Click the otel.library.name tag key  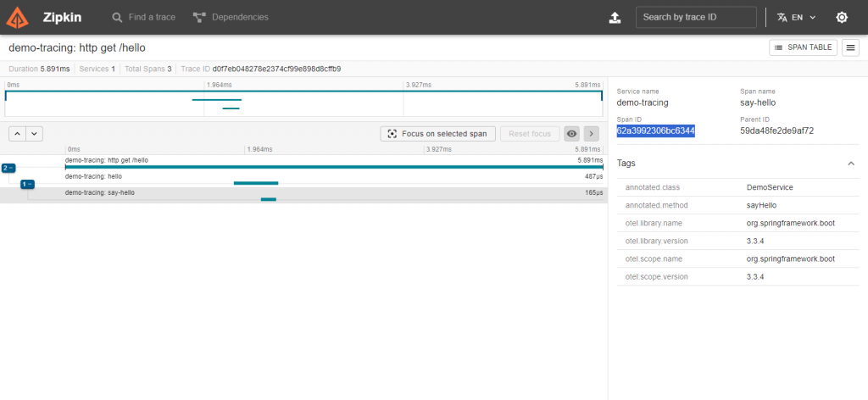654,223
